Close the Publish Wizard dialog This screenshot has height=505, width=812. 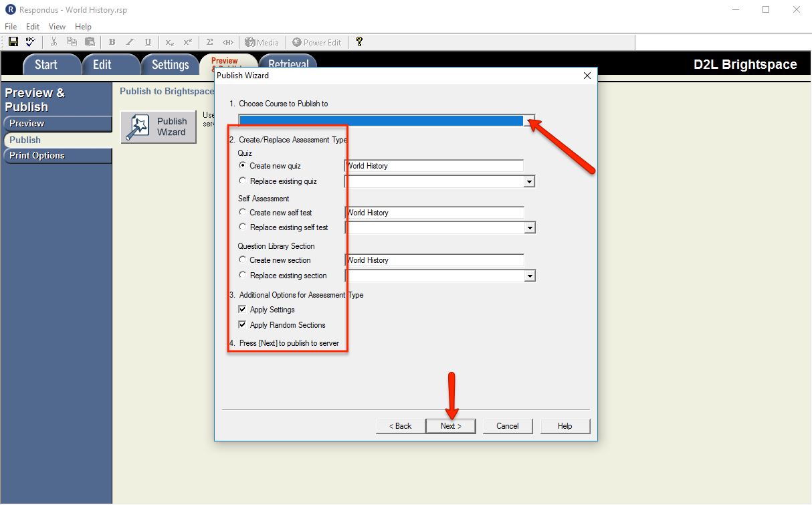587,76
